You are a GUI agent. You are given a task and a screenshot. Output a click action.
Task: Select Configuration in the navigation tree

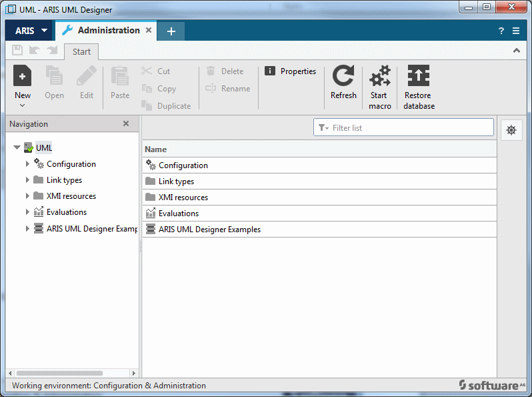[71, 164]
